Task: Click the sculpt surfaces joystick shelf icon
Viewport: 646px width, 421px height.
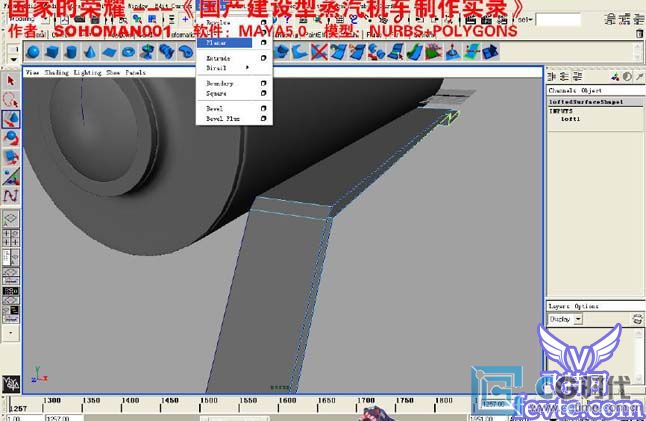Action: pos(452,52)
